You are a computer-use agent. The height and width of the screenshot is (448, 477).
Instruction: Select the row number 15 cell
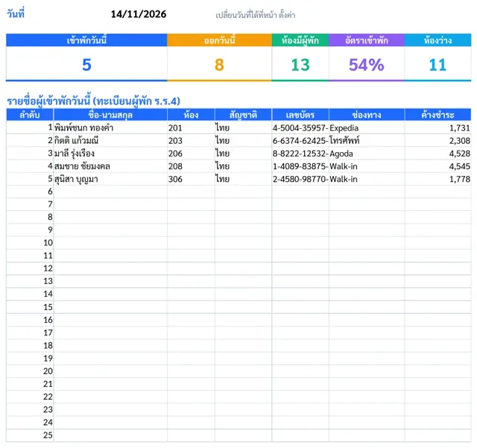click(30, 307)
